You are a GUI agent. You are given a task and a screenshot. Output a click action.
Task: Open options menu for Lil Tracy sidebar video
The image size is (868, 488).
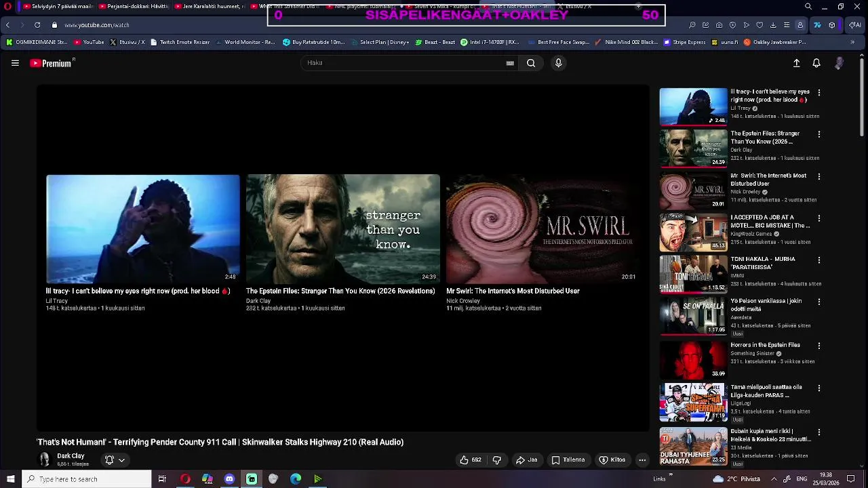[x=819, y=92]
